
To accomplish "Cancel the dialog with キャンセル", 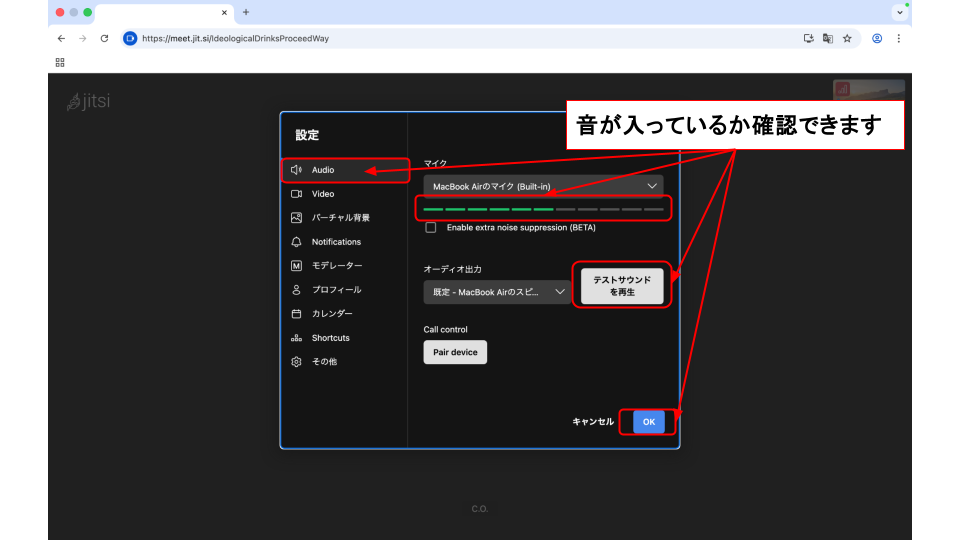I will (593, 422).
